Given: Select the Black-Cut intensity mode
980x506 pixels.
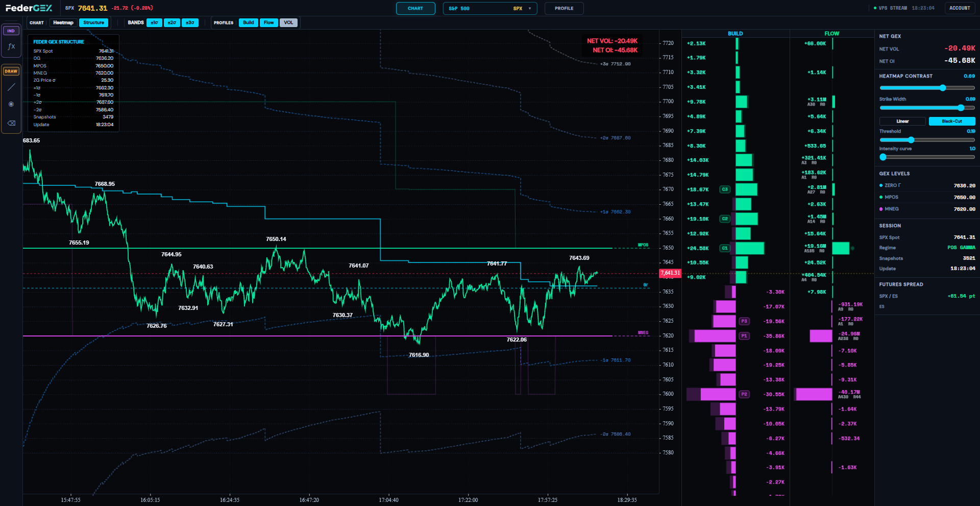Looking at the screenshot, I should tap(952, 121).
